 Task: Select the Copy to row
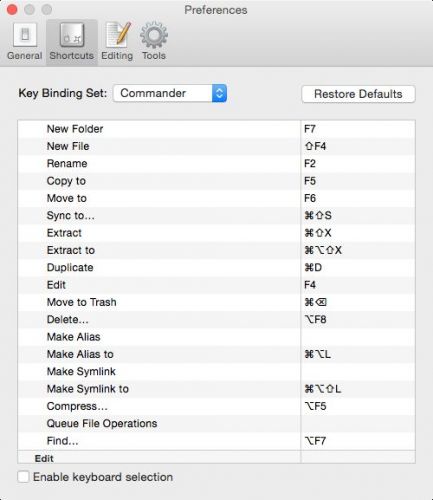[216, 181]
